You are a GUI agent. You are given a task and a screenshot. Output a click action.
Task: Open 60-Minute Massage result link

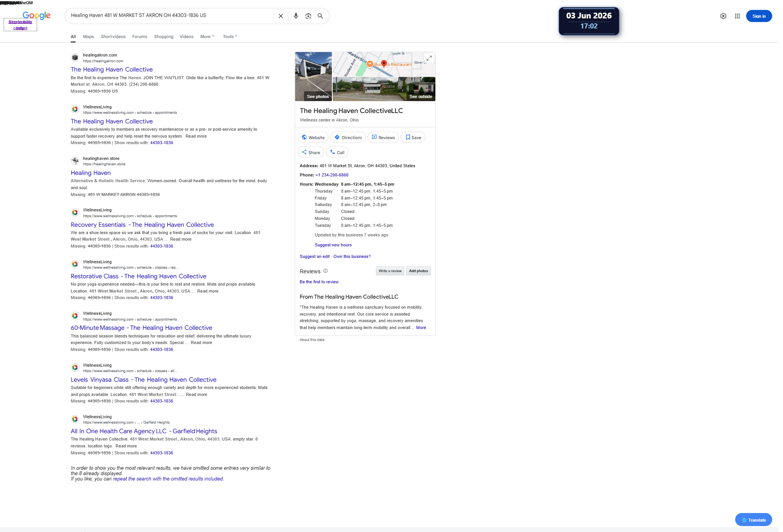(142, 328)
